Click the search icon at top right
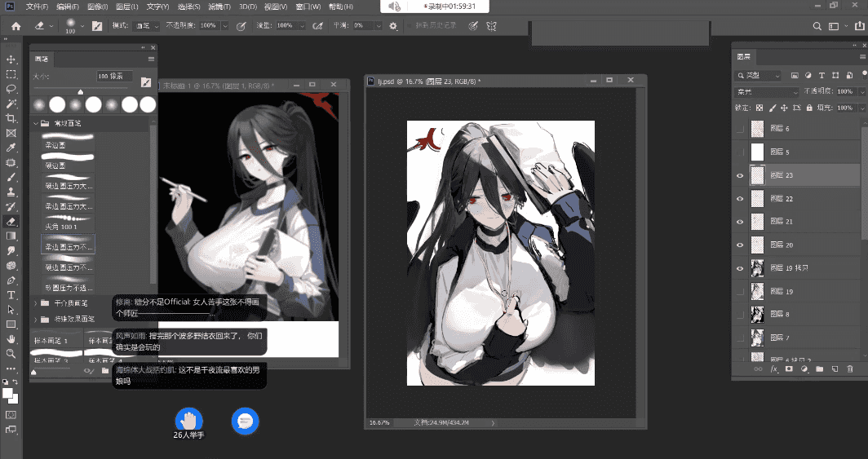 pyautogui.click(x=817, y=26)
